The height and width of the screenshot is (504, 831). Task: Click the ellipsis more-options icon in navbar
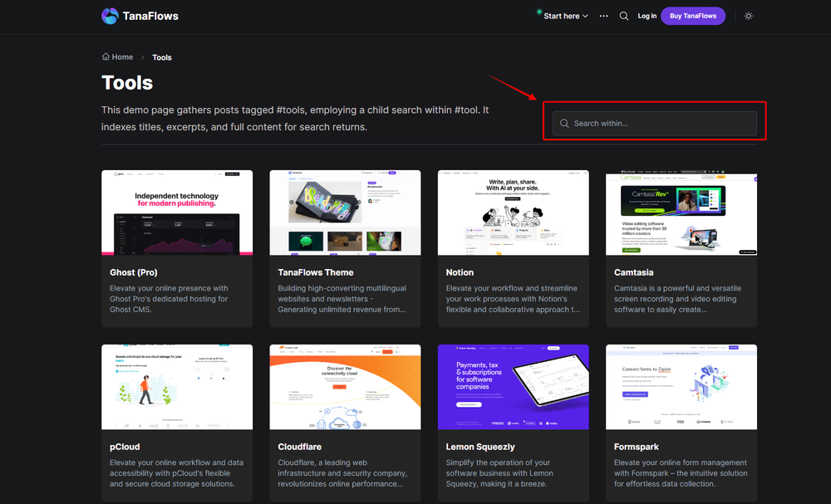click(603, 16)
